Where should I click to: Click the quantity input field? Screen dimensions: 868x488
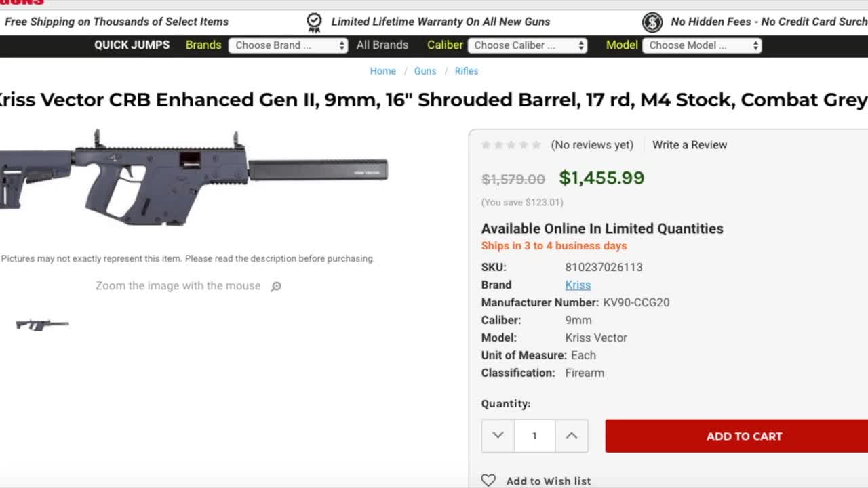[534, 436]
